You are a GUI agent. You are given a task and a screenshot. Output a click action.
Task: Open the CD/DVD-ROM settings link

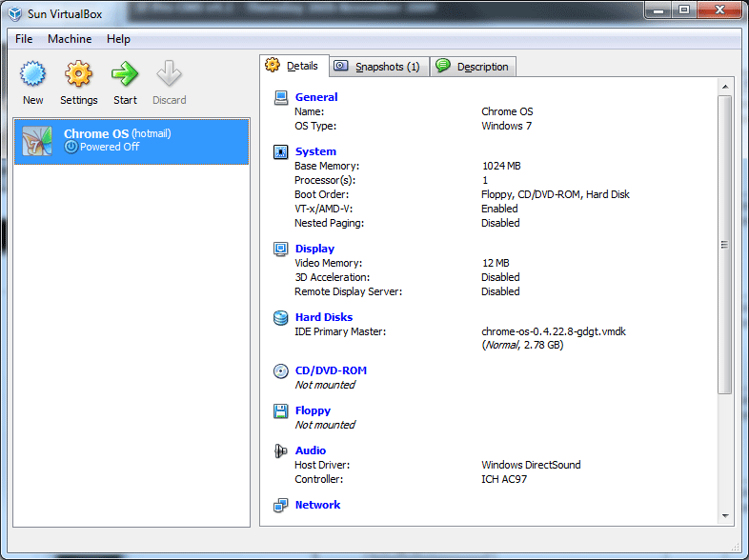click(x=331, y=370)
